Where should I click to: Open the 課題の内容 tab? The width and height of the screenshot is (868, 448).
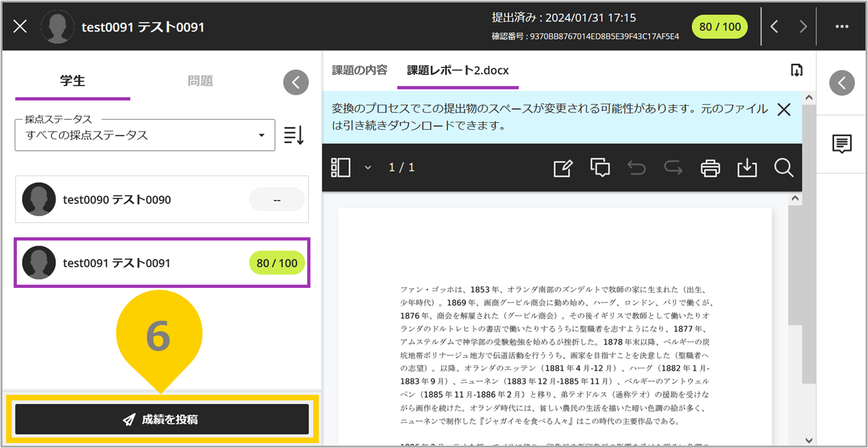(x=360, y=70)
